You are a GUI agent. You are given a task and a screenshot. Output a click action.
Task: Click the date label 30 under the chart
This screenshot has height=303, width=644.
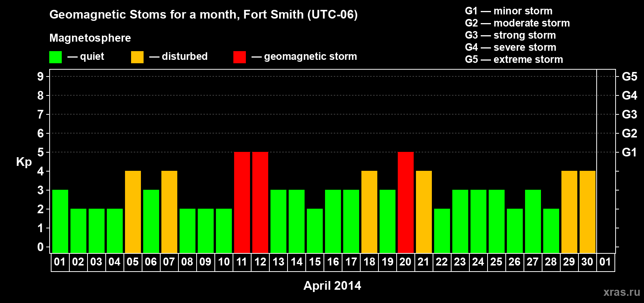pyautogui.click(x=587, y=262)
